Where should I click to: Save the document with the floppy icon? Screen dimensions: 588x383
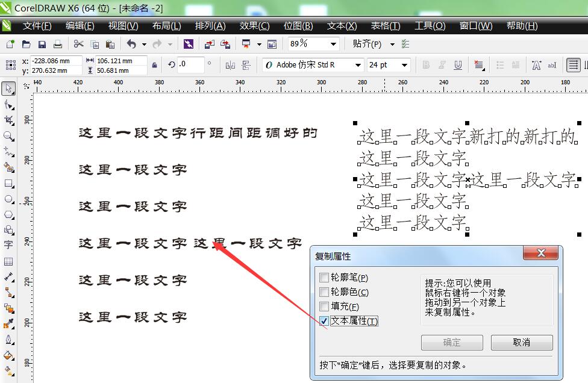point(42,44)
